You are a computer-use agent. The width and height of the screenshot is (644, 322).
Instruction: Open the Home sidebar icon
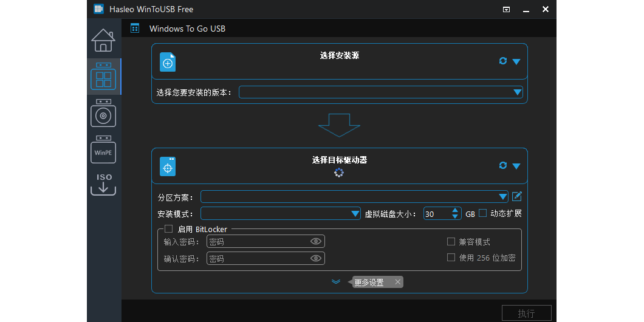(x=103, y=41)
